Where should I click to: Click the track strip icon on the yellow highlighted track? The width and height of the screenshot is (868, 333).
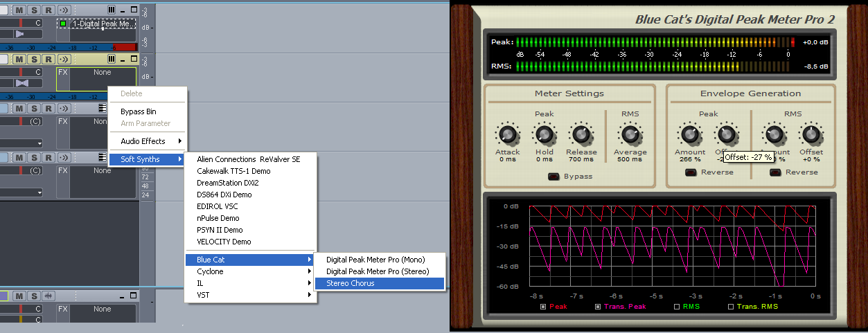click(112, 59)
